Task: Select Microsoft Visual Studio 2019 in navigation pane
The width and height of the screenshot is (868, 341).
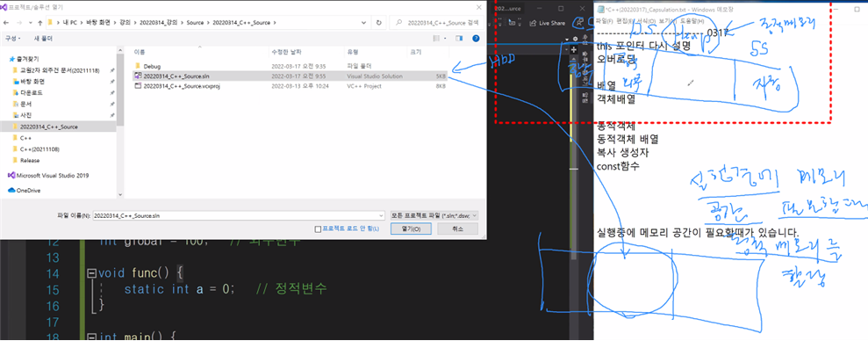Action: pos(48,175)
